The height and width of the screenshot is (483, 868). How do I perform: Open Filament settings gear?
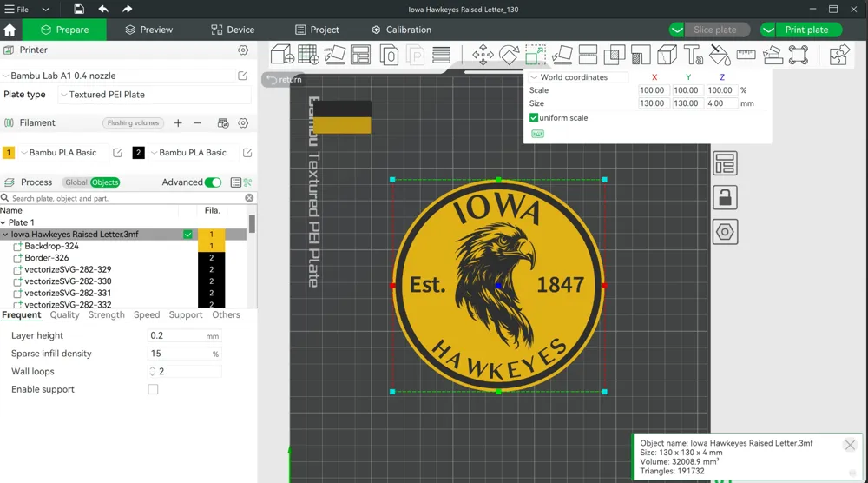243,123
